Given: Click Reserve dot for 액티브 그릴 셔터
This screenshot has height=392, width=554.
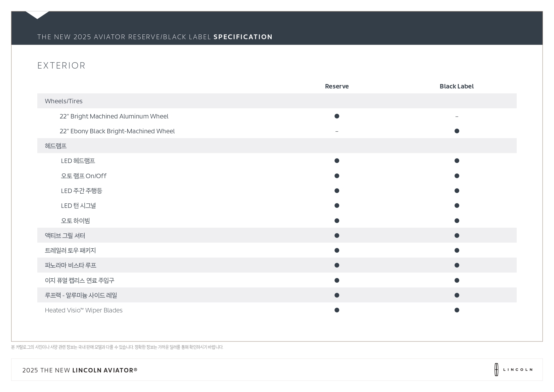Looking at the screenshot, I should pos(337,236).
